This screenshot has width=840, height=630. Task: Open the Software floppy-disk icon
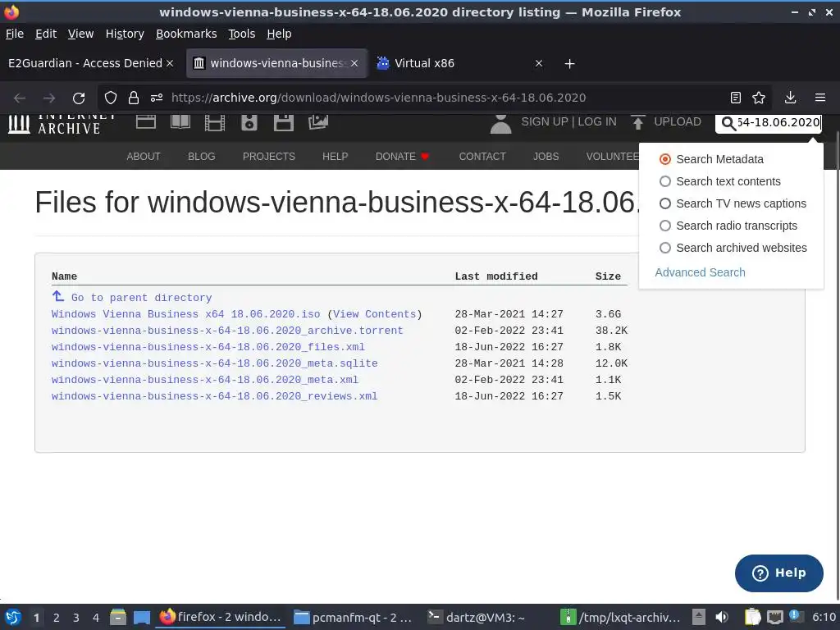pos(283,123)
